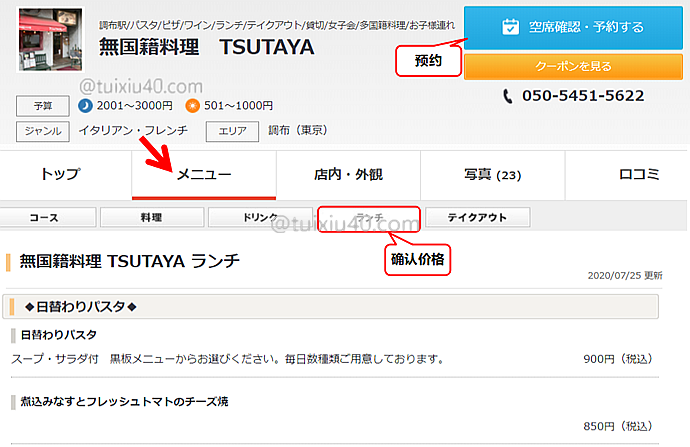Select the テイクアウト sub-menu button
This screenshot has width=690, height=447.
click(x=477, y=217)
